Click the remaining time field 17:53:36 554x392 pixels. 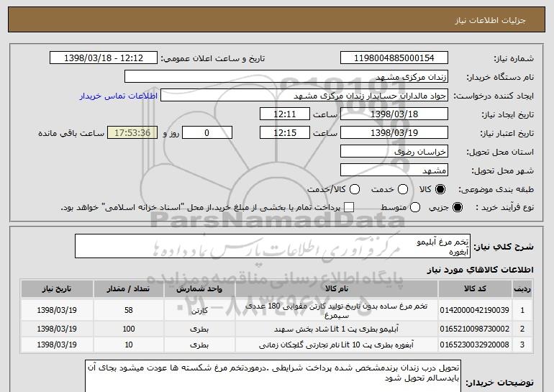click(132, 133)
